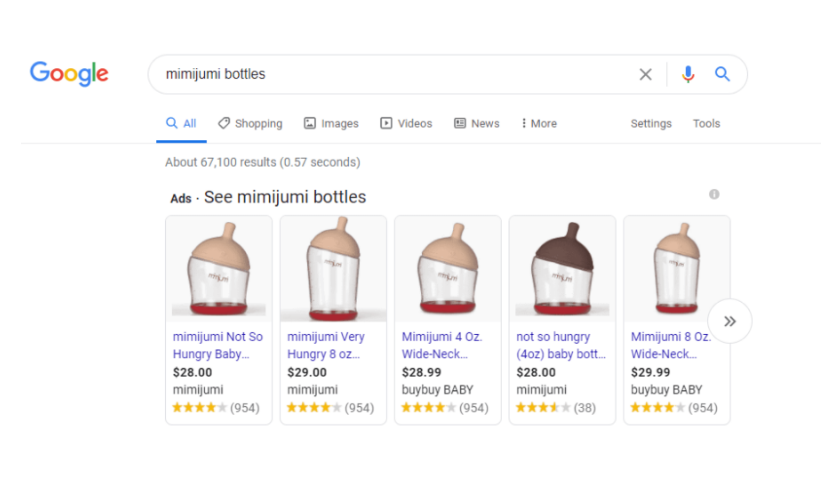Click the Google logo
The height and width of the screenshot is (501, 840).
pyautogui.click(x=69, y=73)
